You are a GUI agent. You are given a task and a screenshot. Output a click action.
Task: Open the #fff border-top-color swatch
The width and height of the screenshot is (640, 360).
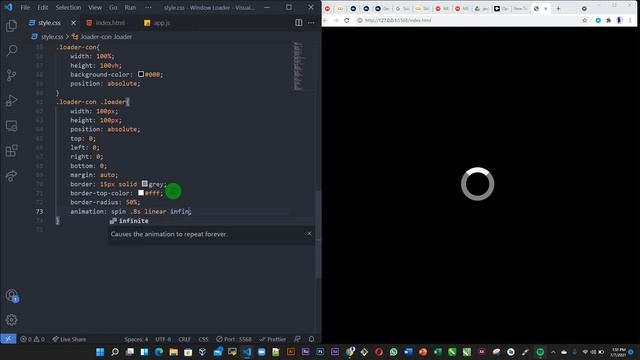(141, 193)
